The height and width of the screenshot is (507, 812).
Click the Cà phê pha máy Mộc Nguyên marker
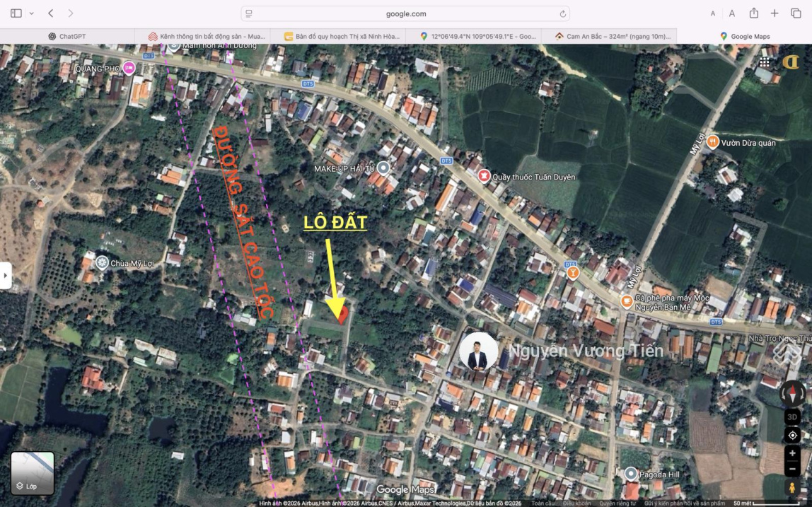click(627, 299)
